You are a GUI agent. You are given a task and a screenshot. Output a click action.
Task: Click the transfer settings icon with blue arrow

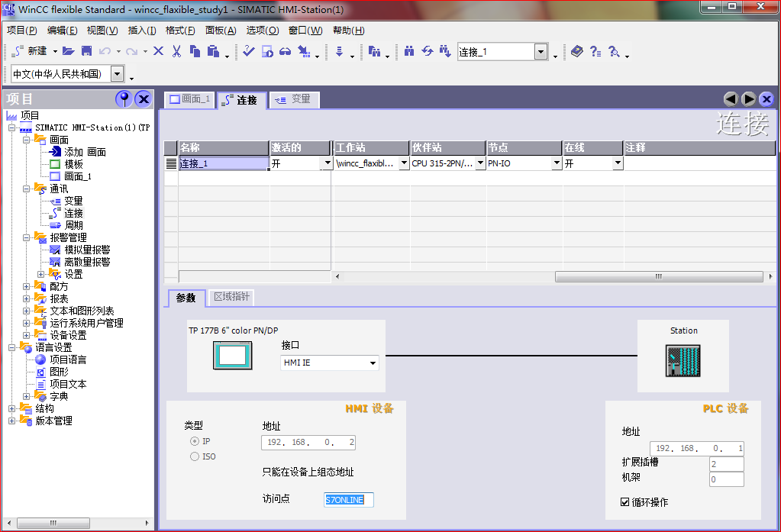(x=304, y=51)
